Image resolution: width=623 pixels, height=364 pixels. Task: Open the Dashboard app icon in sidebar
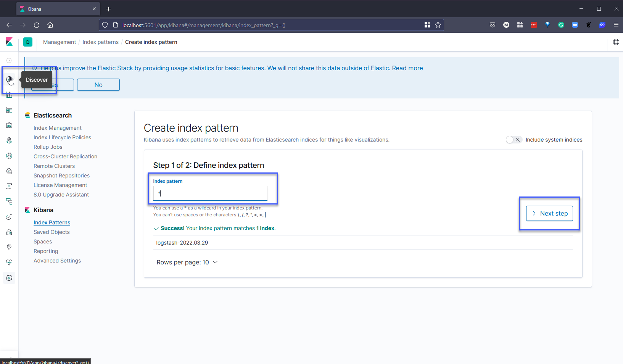pos(9,110)
